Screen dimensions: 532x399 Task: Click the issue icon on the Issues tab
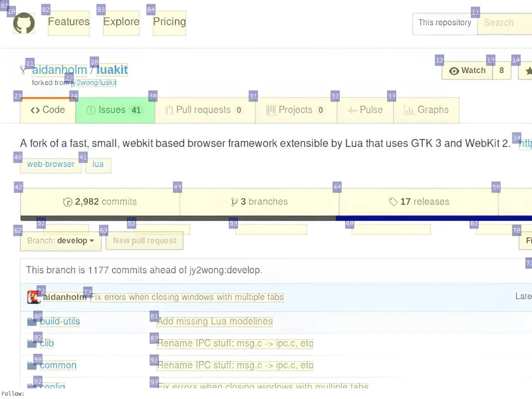coord(92,110)
